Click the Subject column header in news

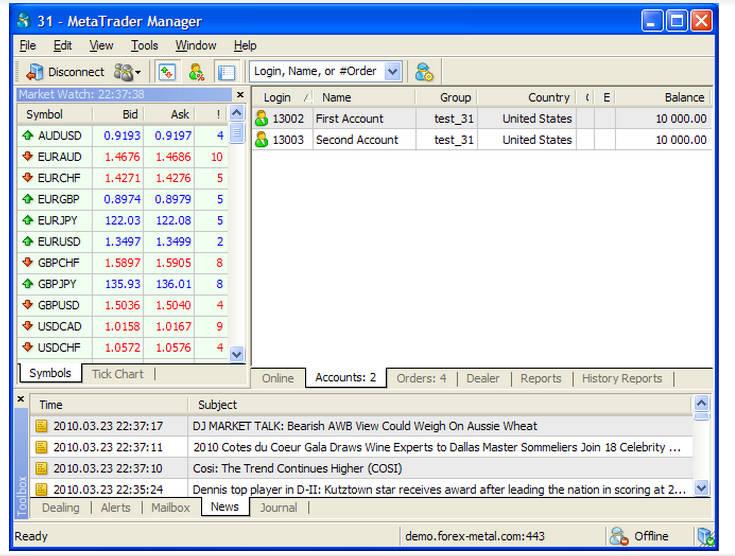[x=440, y=405]
